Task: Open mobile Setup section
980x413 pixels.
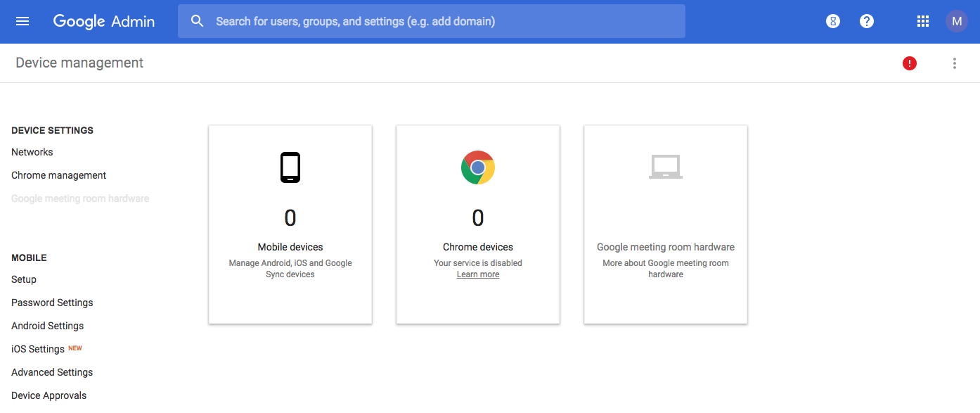Action: [x=24, y=279]
